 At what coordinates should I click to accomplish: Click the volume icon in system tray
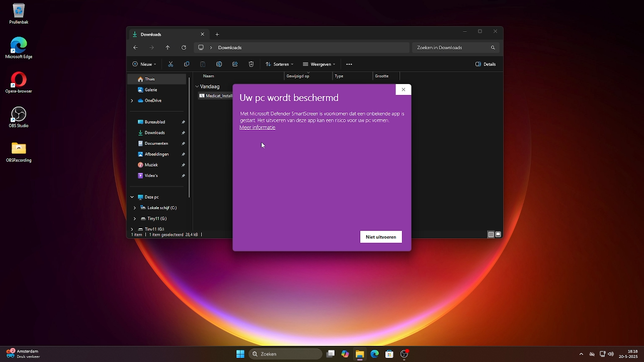[611, 354]
